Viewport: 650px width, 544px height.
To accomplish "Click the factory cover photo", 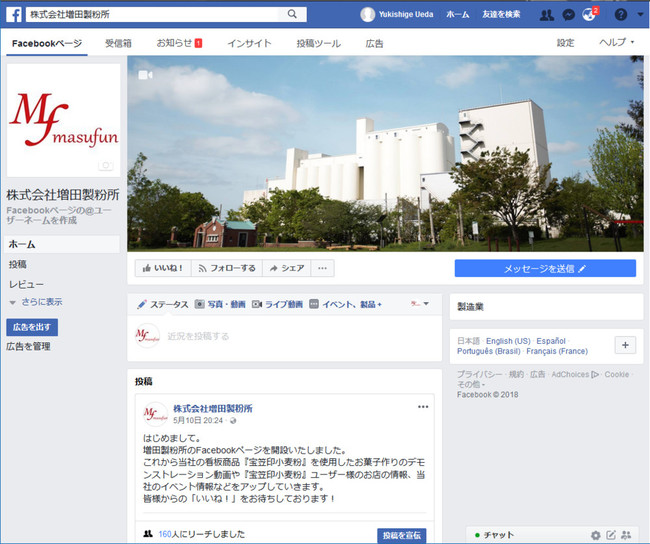I will 385,153.
